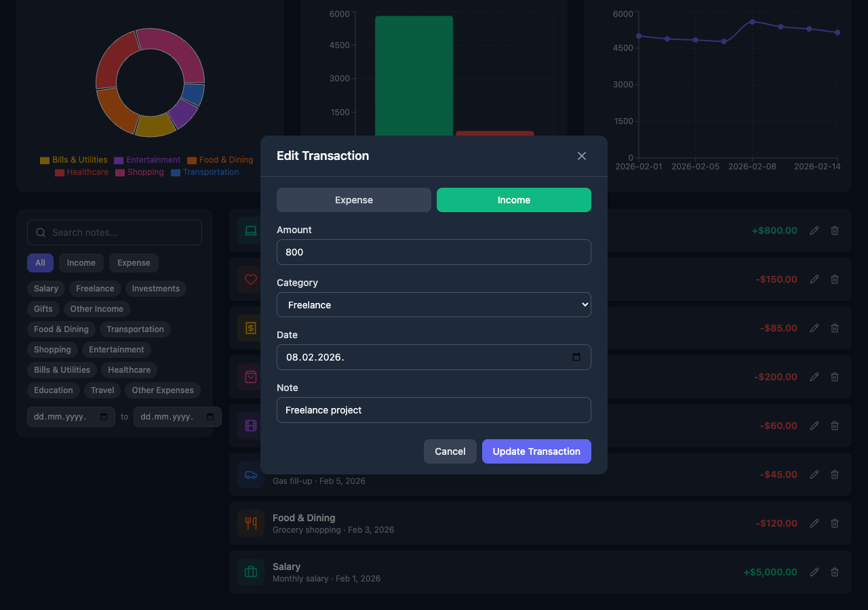Open the calendar picker on the Date field
Image resolution: width=868 pixels, height=610 pixels.
(576, 357)
